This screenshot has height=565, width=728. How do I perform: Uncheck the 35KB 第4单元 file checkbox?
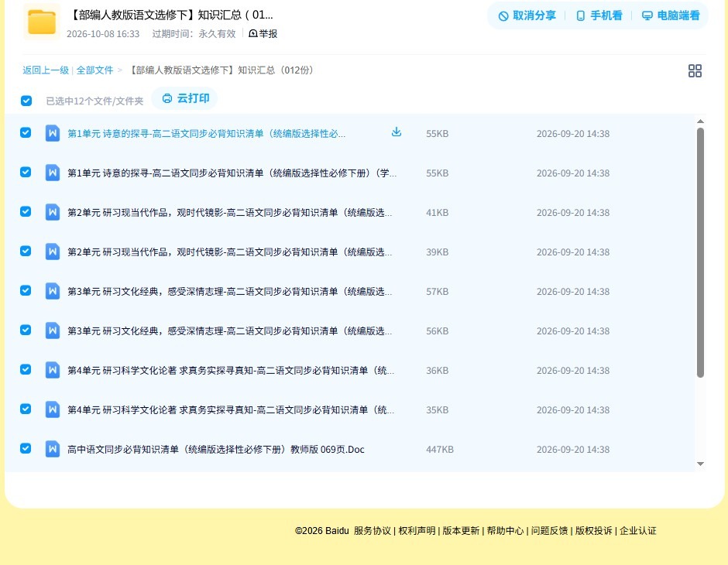click(26, 409)
